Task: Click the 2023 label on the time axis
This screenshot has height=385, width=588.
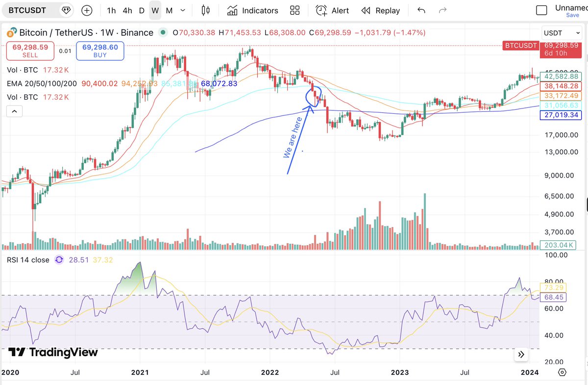Action: [400, 373]
